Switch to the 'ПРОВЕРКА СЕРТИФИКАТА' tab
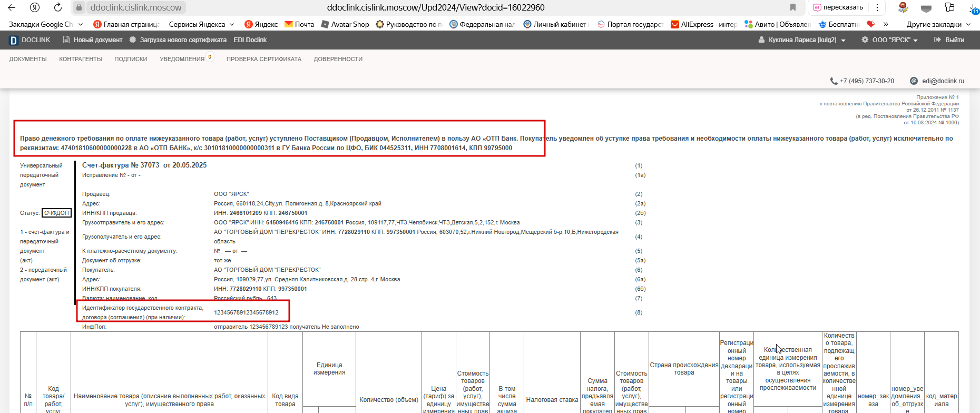 pyautogui.click(x=264, y=59)
